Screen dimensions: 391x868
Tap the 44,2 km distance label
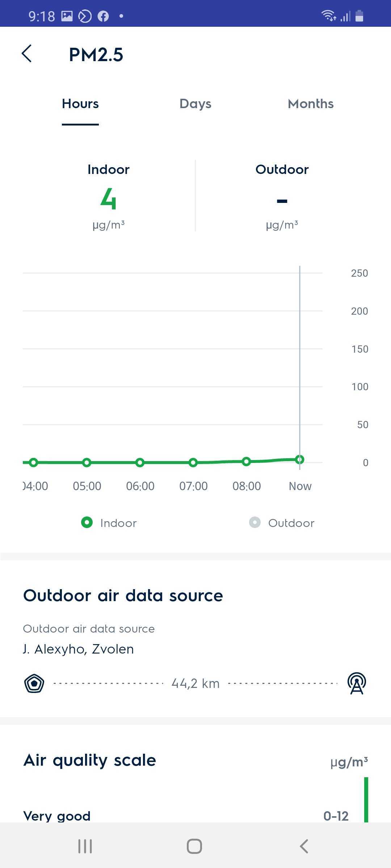195,684
